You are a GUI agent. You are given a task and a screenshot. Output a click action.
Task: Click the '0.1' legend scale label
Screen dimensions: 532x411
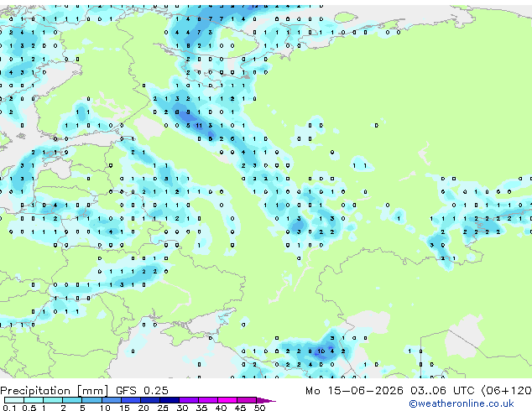tap(9, 408)
